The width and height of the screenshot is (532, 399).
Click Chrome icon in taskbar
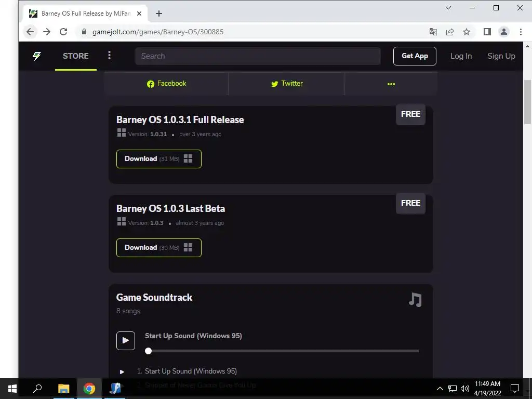pyautogui.click(x=89, y=389)
